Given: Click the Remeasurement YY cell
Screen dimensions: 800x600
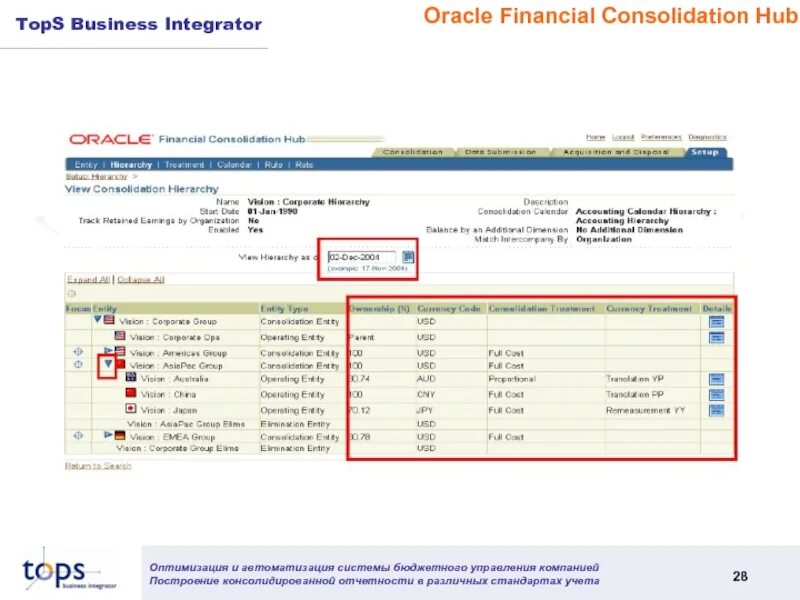Looking at the screenshot, I should pyautogui.click(x=645, y=410).
